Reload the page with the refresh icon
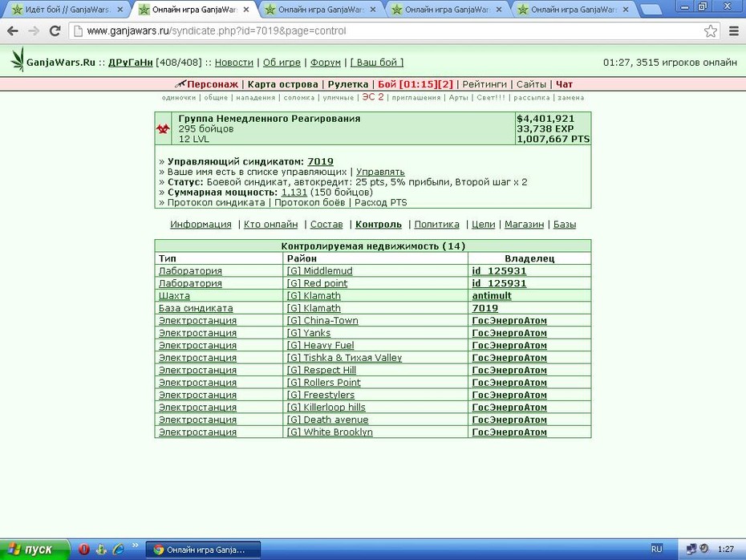746x560 pixels. (x=55, y=31)
